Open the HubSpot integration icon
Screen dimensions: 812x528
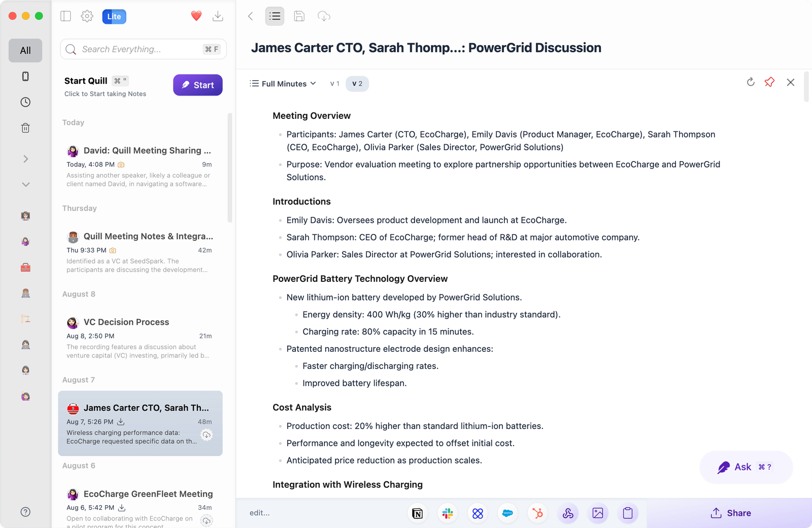(x=537, y=513)
